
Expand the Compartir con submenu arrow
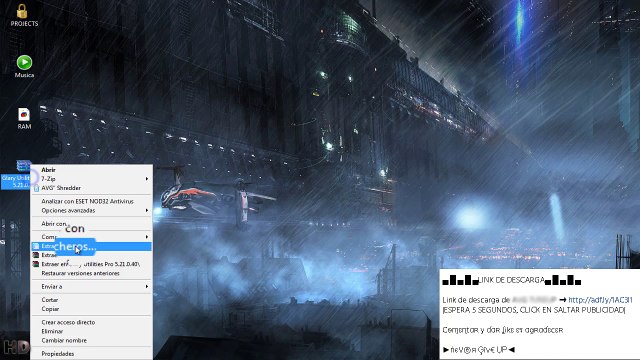(x=147, y=237)
